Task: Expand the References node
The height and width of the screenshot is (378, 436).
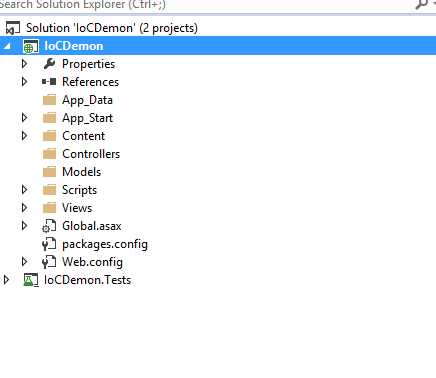Action: click(x=24, y=82)
